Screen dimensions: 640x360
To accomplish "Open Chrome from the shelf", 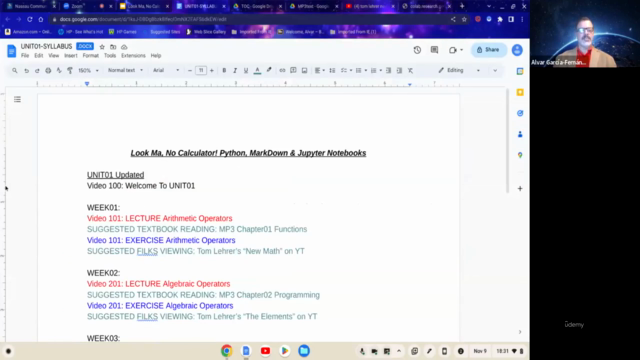I will click(227, 351).
